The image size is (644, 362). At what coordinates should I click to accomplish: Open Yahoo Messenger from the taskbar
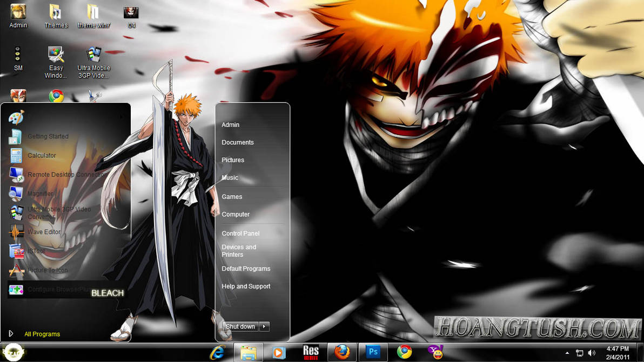435,352
